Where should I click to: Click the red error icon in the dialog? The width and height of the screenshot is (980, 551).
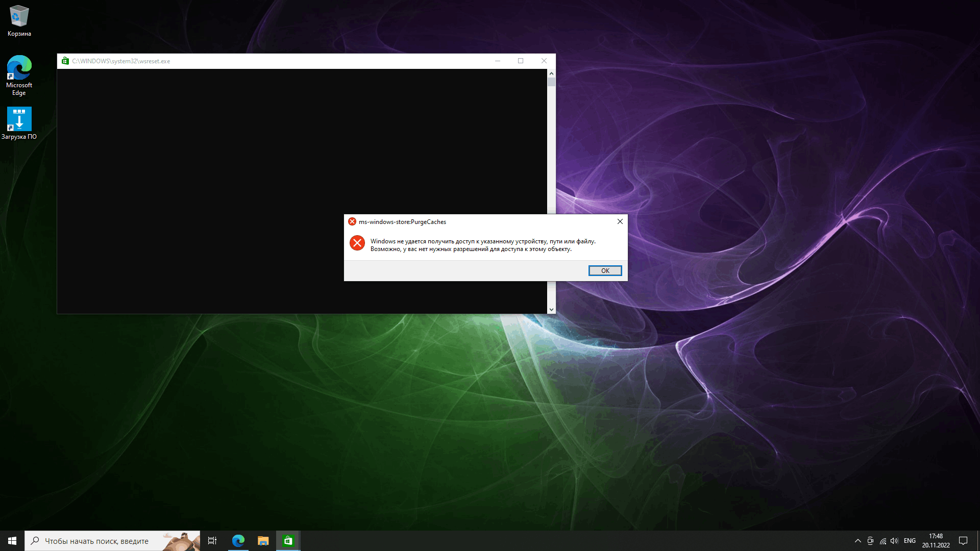point(357,243)
